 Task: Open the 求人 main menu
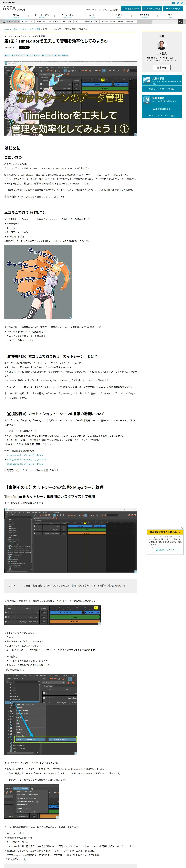click(170, 16)
